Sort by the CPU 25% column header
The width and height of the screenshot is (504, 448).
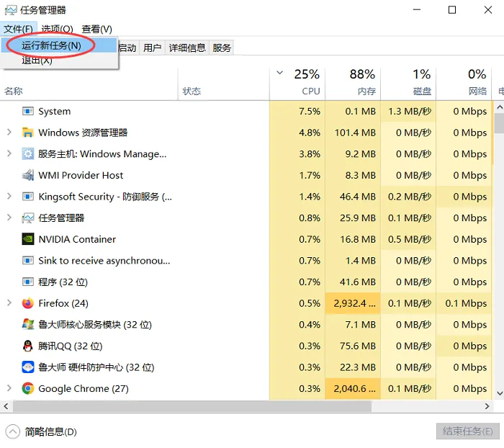coord(297,84)
